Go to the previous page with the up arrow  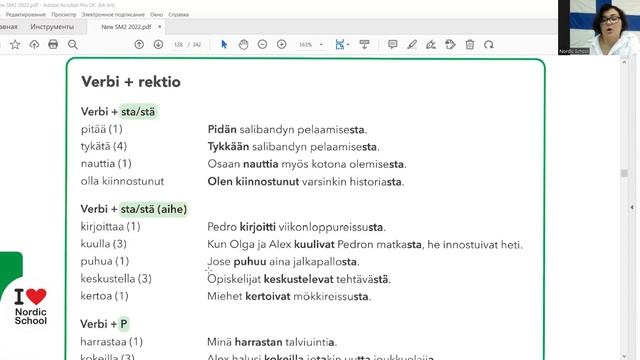tap(139, 44)
